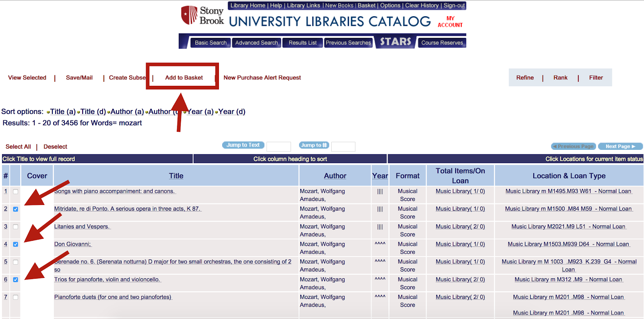Viewport: 644px width, 319px height.
Task: Click Deselect records
Action: click(x=56, y=147)
